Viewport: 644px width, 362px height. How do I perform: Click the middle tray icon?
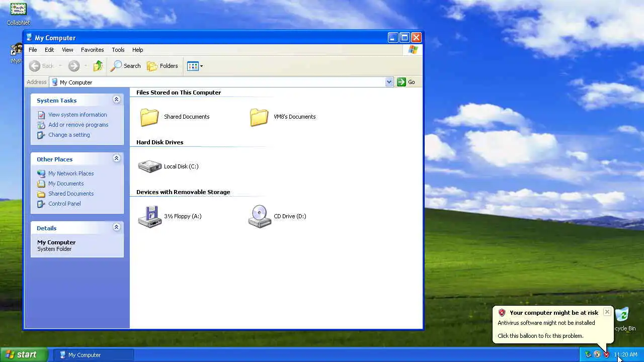(x=597, y=354)
